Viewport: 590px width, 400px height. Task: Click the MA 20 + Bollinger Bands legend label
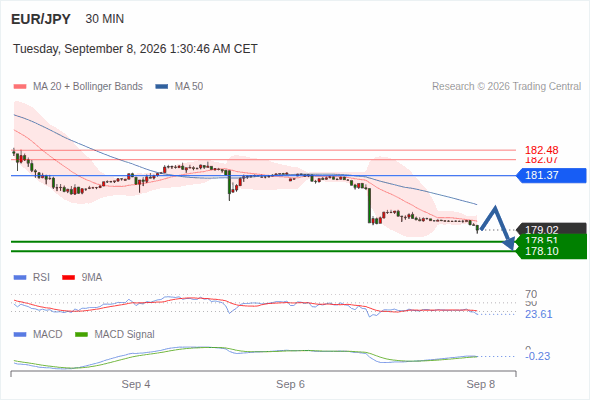(88, 87)
